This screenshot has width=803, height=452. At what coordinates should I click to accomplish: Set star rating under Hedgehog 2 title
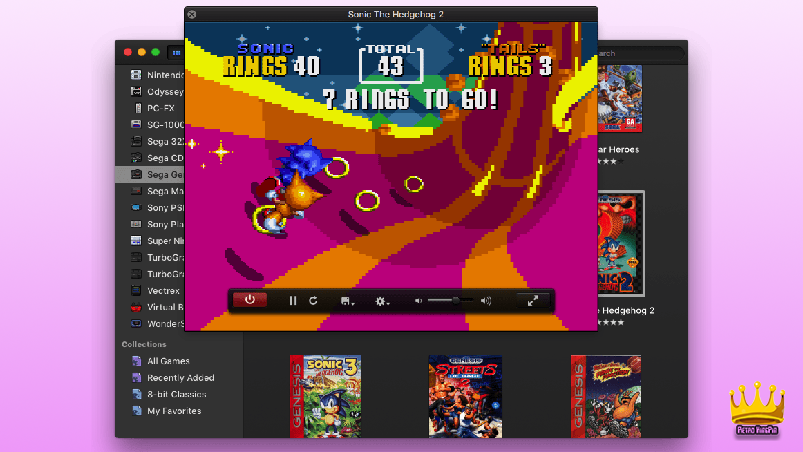(x=611, y=322)
